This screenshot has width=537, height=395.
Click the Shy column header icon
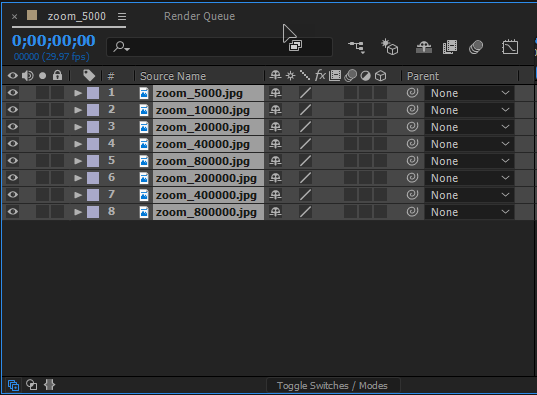(275, 75)
